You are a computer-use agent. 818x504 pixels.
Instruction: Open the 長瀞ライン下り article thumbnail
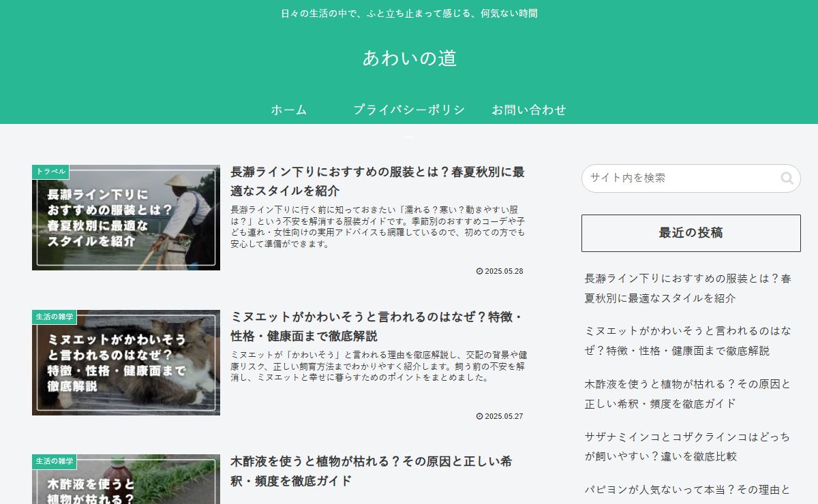(126, 217)
